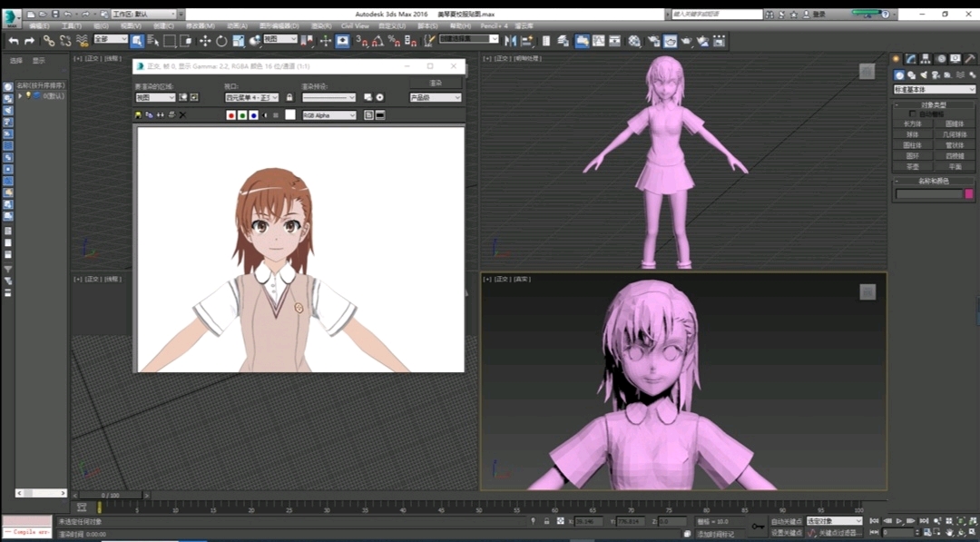980x542 pixels.
Task: Open the Civil View menu
Action: coord(355,26)
